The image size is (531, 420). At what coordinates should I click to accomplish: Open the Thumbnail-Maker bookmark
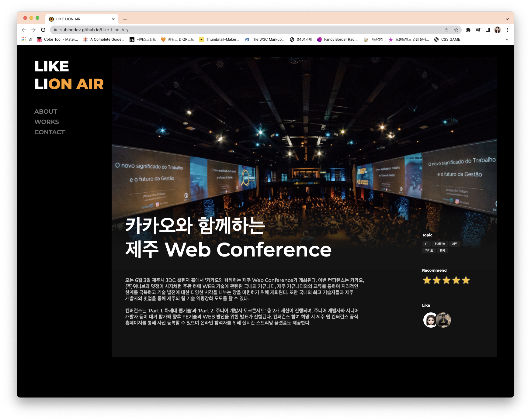219,40
